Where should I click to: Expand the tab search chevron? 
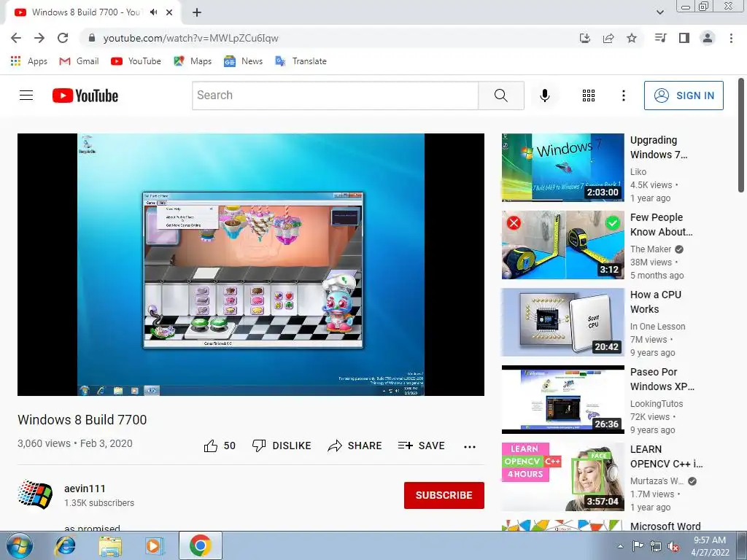(660, 12)
